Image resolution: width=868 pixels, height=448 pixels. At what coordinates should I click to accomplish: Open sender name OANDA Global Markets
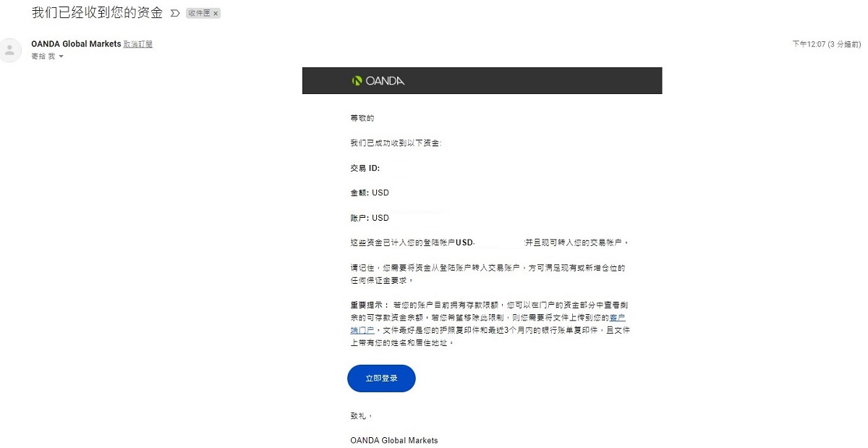[76, 44]
